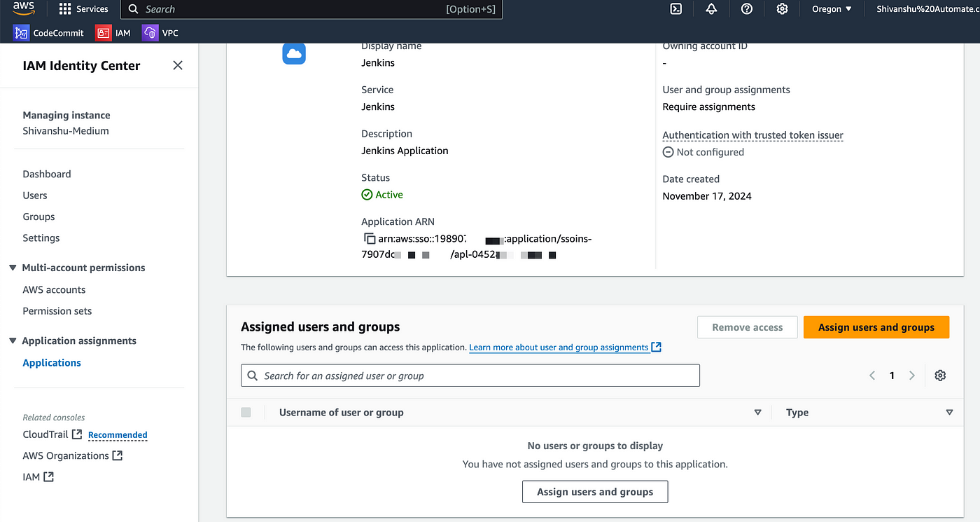The height and width of the screenshot is (522, 980).
Task: Open VPC favorites shortcut
Action: [160, 33]
